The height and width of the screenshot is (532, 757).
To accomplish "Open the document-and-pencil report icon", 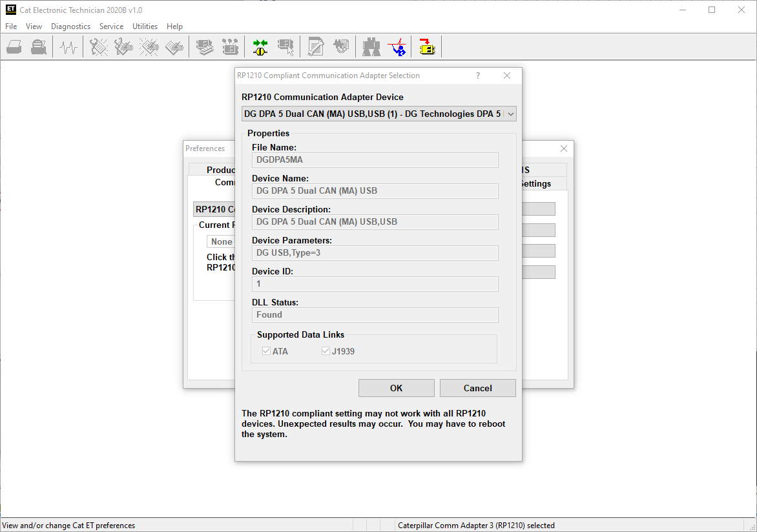I will pos(316,47).
